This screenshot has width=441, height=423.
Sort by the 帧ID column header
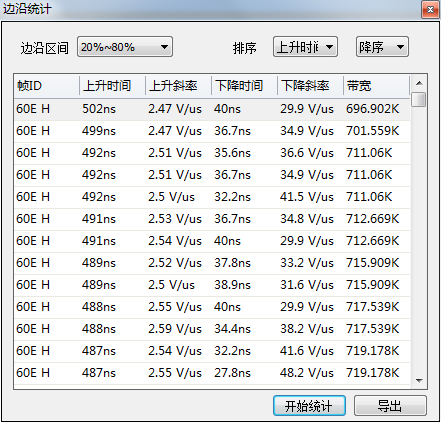point(47,86)
